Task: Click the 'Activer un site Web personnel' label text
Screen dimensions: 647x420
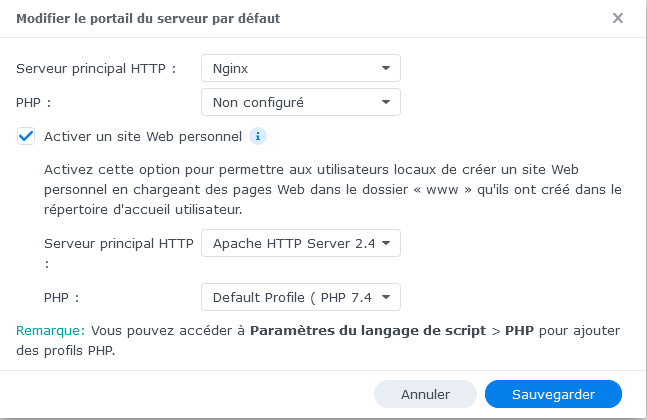Action: (142, 136)
